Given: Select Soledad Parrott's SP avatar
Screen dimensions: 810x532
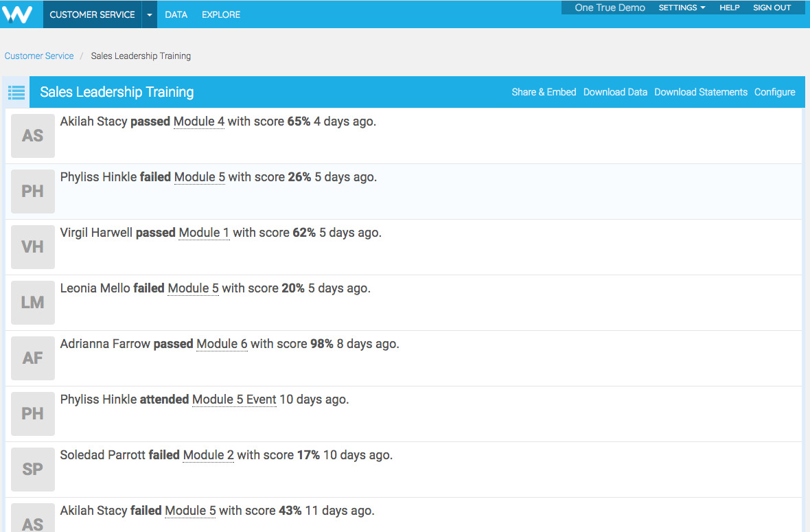Looking at the screenshot, I should (33, 470).
